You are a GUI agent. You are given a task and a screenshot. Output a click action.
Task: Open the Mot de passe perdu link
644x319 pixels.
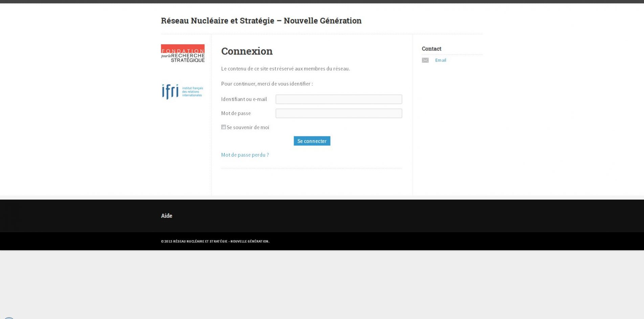(x=245, y=155)
